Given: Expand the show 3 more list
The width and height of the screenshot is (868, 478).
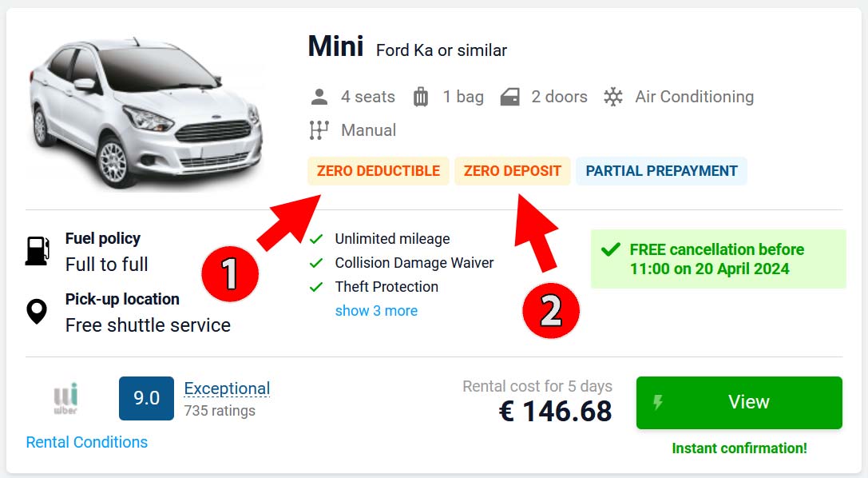Looking at the screenshot, I should 376,311.
